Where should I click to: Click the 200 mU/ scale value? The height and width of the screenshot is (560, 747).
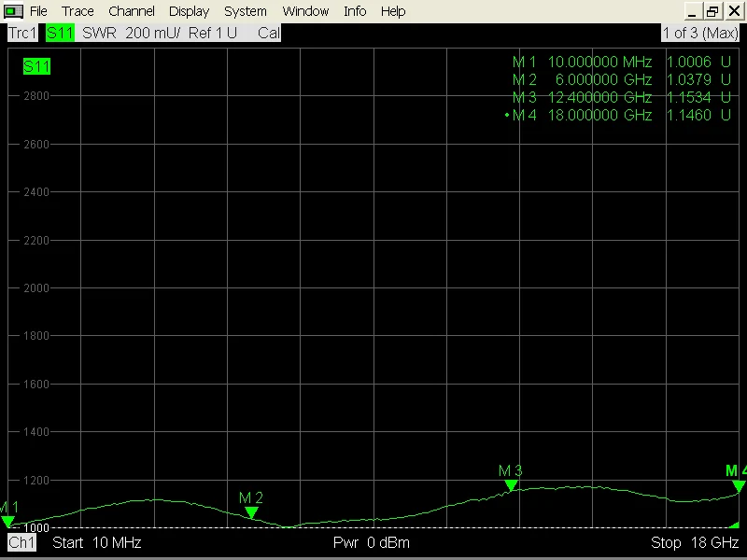click(153, 33)
